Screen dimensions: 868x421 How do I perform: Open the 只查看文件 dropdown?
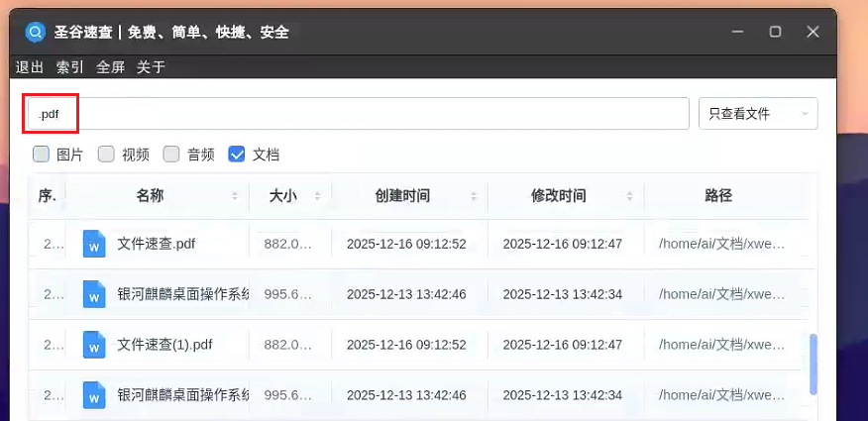point(758,114)
